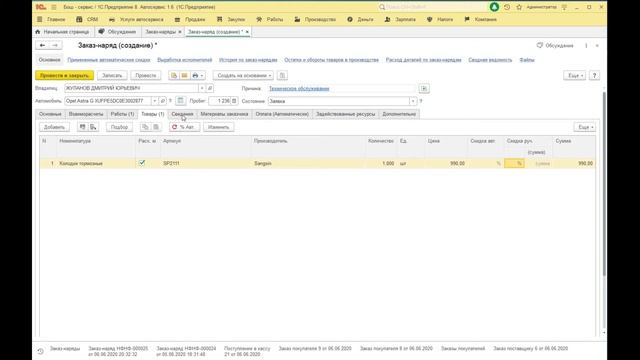
Task: Open Примененные автоматические скидки link
Action: pyautogui.click(x=109, y=60)
